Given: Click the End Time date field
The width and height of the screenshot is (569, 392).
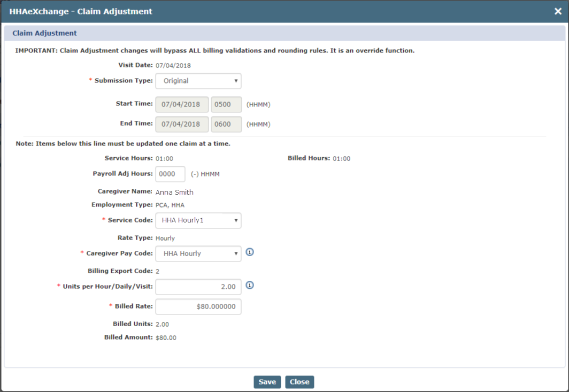Looking at the screenshot, I should [182, 124].
